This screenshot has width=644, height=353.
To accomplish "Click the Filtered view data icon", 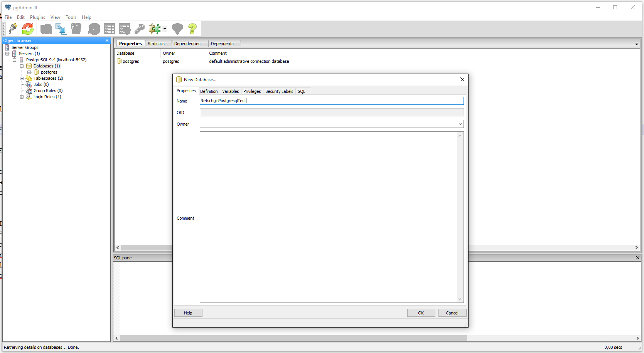I will (x=125, y=29).
